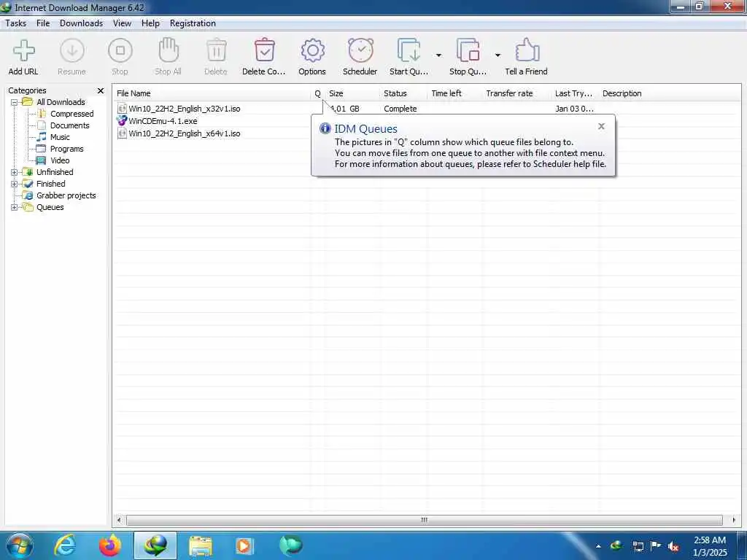Open the Registration menu

click(x=193, y=23)
